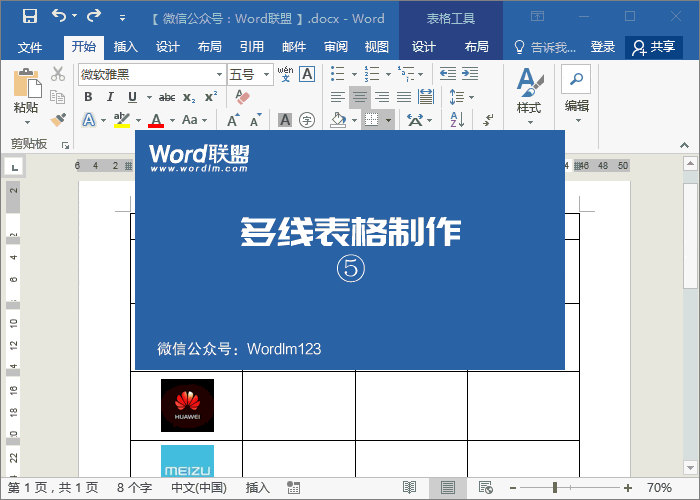
Task: Open the table tools 布局 tab
Action: click(x=476, y=46)
